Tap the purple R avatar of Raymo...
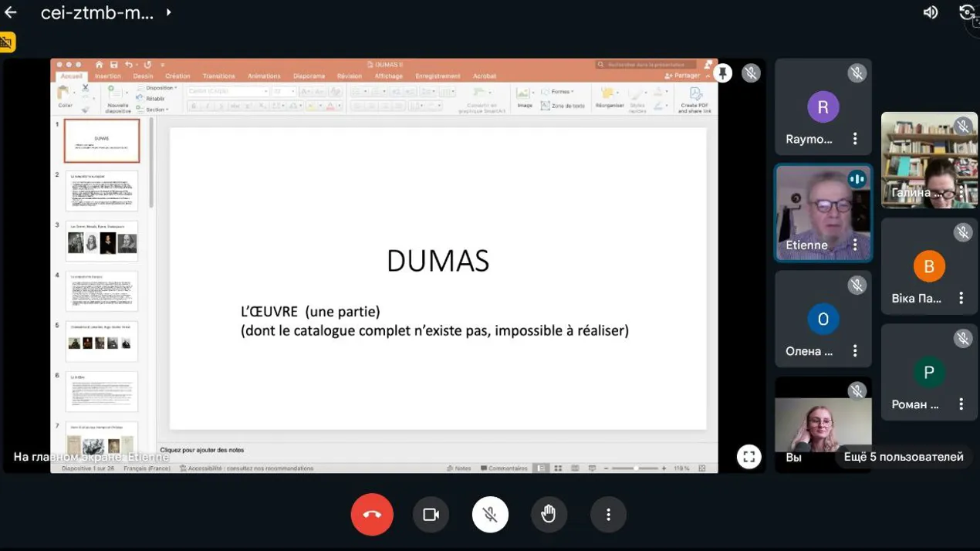The width and height of the screenshot is (980, 551). click(823, 107)
